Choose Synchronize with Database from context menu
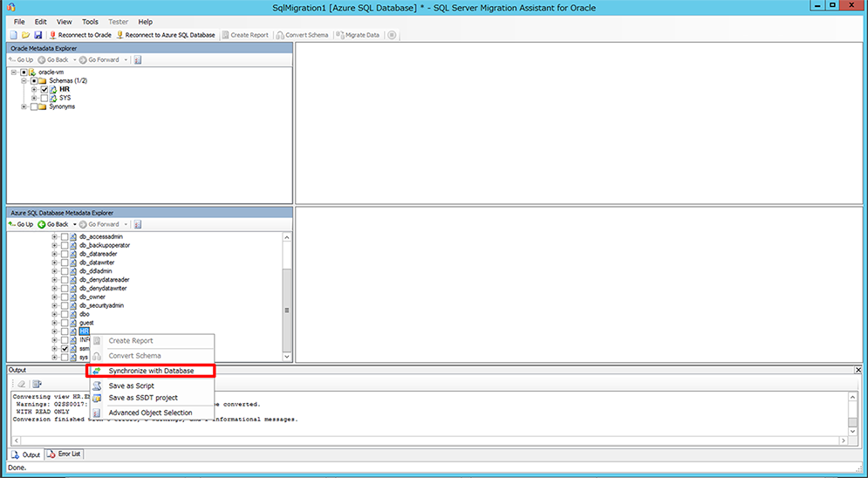The height and width of the screenshot is (478, 868). [x=151, y=371]
